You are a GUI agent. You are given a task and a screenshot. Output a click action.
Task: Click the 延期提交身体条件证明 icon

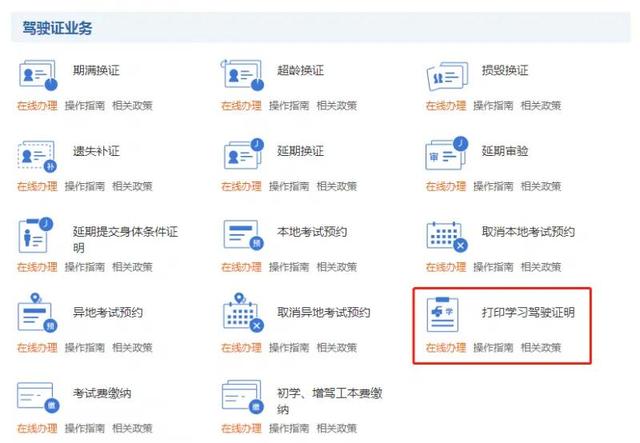pyautogui.click(x=36, y=235)
